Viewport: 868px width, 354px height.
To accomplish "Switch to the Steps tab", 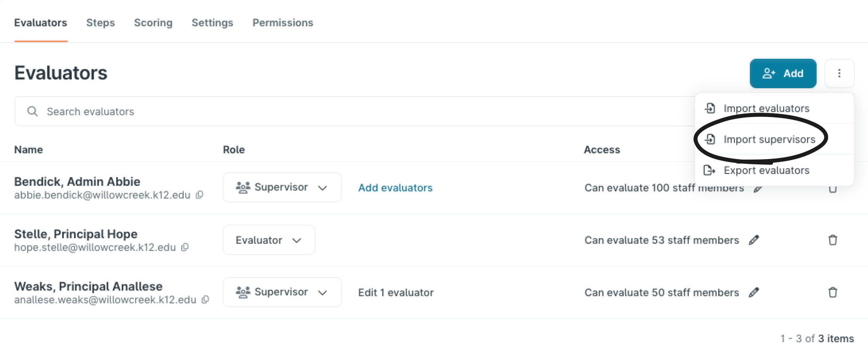I will [100, 23].
